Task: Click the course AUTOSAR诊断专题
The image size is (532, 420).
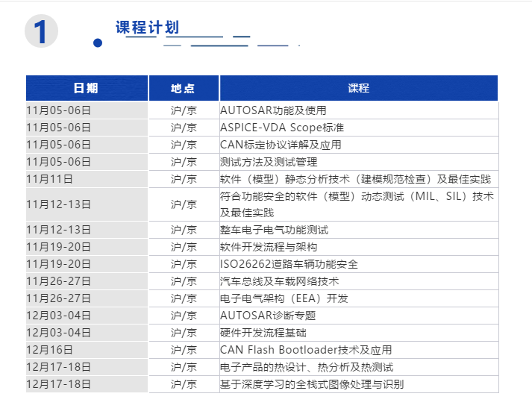Action: (268, 316)
